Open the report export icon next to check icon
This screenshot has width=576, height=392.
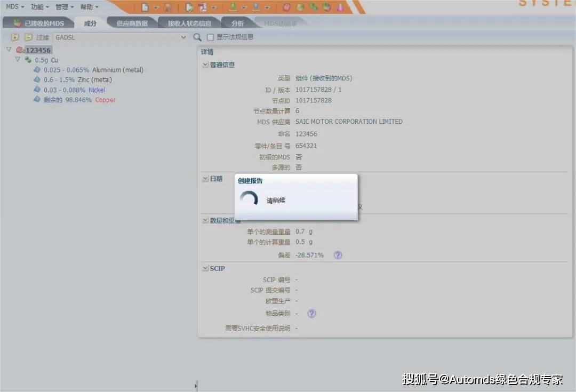coord(202,7)
